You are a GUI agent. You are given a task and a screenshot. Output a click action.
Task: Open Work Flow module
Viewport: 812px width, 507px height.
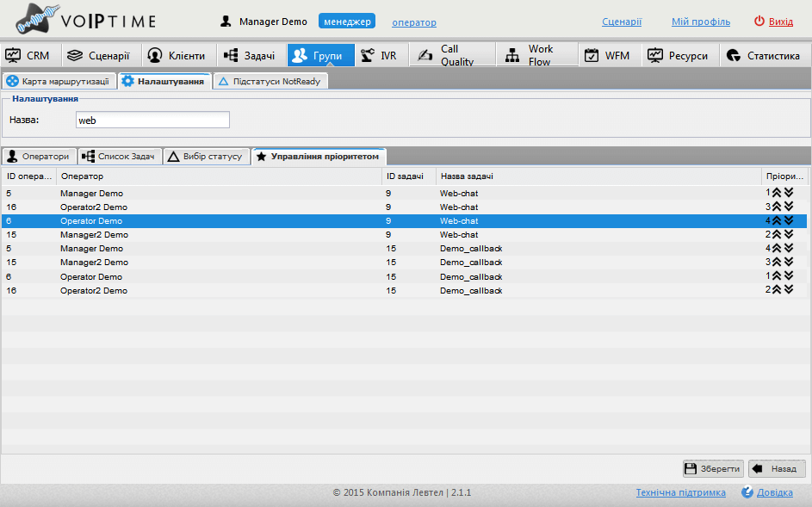click(537, 55)
